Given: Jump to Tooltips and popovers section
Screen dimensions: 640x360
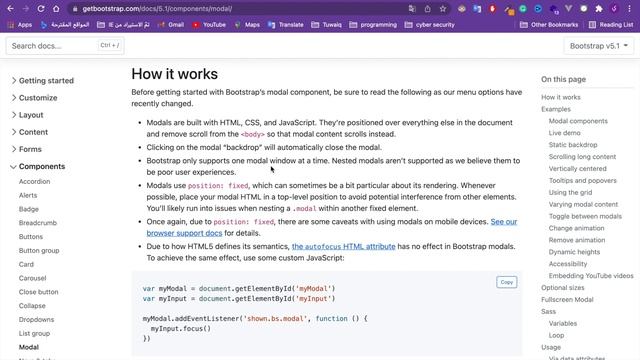Looking at the screenshot, I should click(582, 180).
